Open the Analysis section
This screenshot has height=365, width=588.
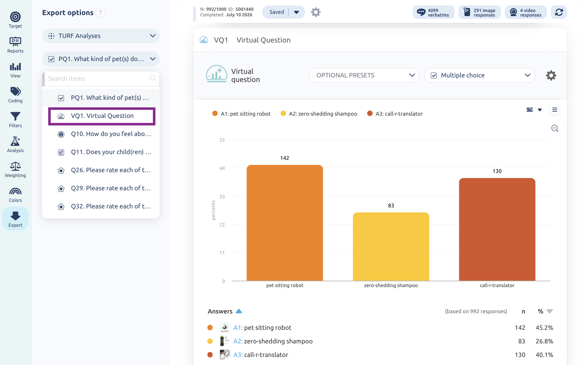15,144
